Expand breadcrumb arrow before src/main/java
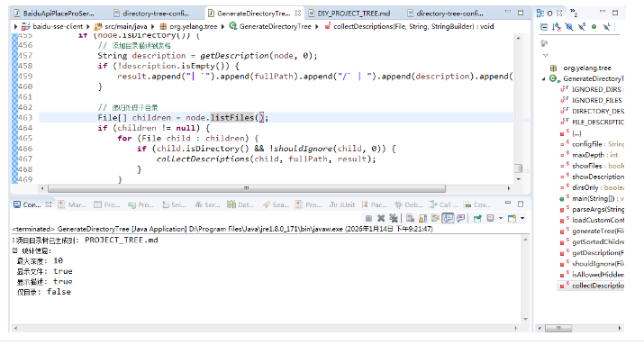 [x=88, y=27]
